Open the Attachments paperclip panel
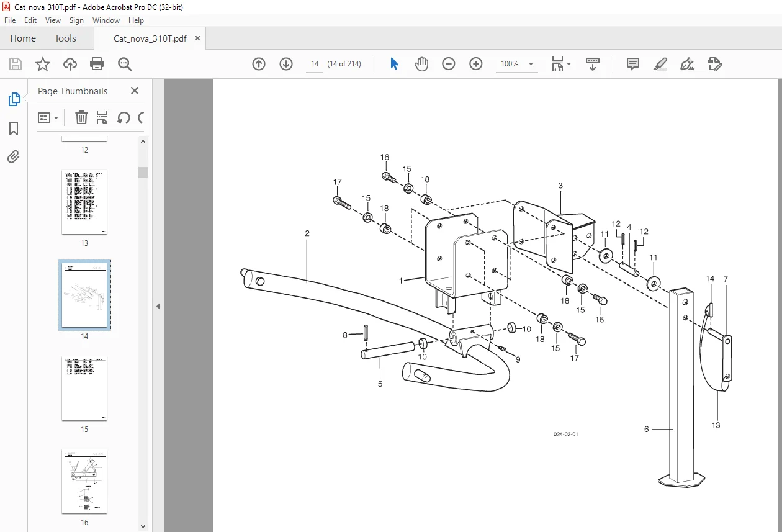The image size is (782, 532). 14,156
